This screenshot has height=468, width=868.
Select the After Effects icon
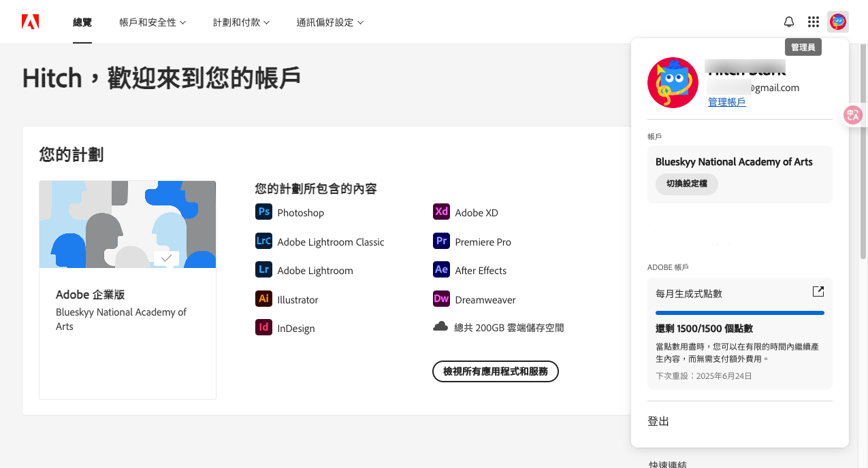point(440,269)
